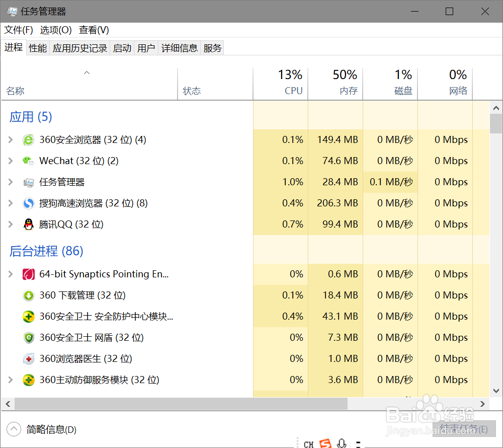This screenshot has width=503, height=448.
Task: Click the 360安全卫士 安全防护中心 icon
Action: point(28,317)
